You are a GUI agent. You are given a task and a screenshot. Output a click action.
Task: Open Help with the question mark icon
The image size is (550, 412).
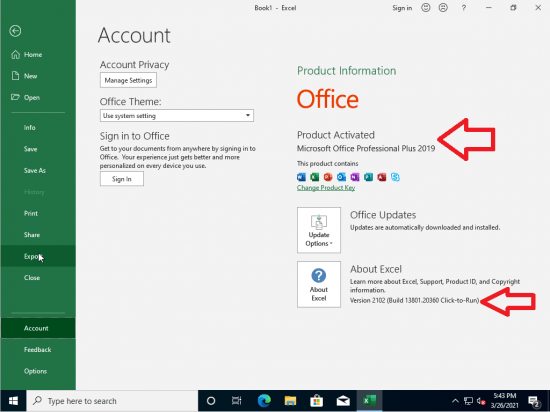point(464,8)
